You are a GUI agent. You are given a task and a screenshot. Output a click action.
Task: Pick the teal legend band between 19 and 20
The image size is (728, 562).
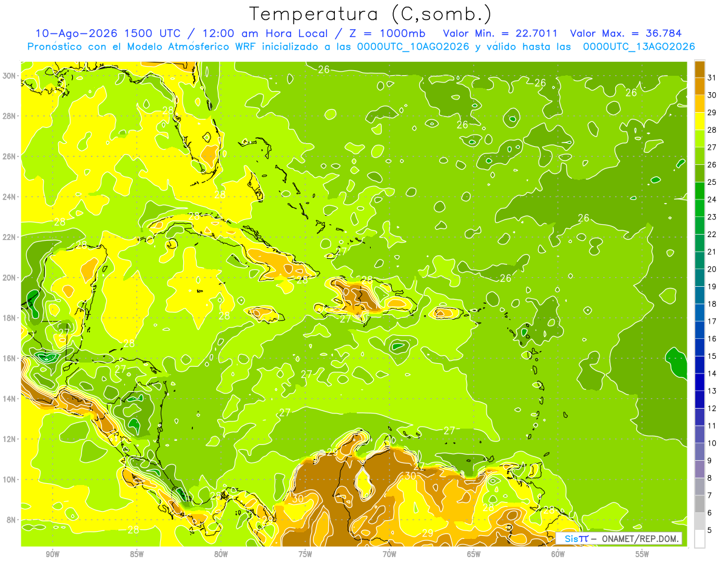pos(699,278)
